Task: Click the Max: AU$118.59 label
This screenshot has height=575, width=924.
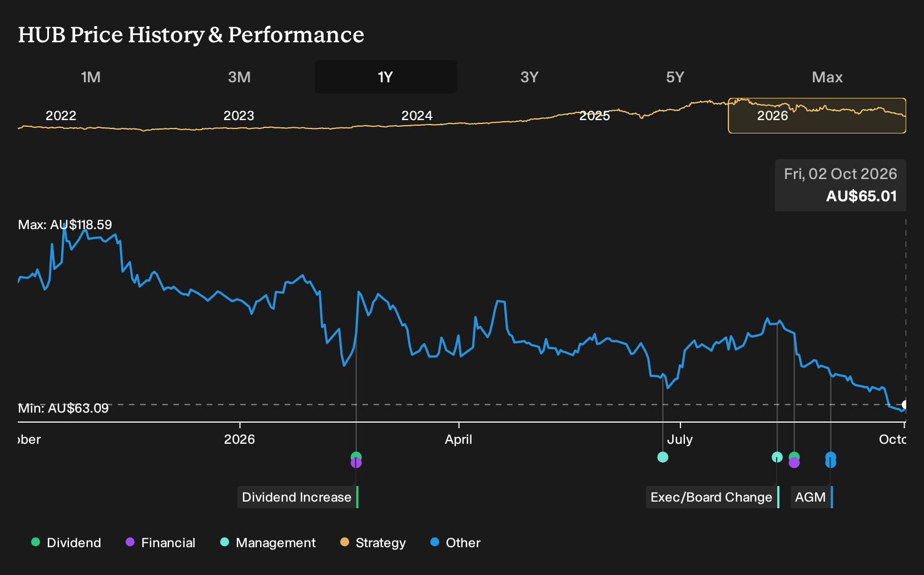Action: point(65,225)
